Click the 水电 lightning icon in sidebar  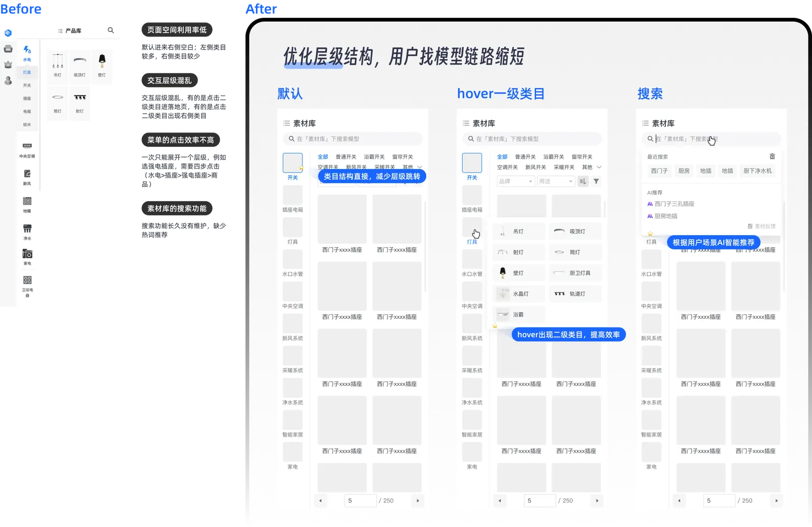(27, 49)
